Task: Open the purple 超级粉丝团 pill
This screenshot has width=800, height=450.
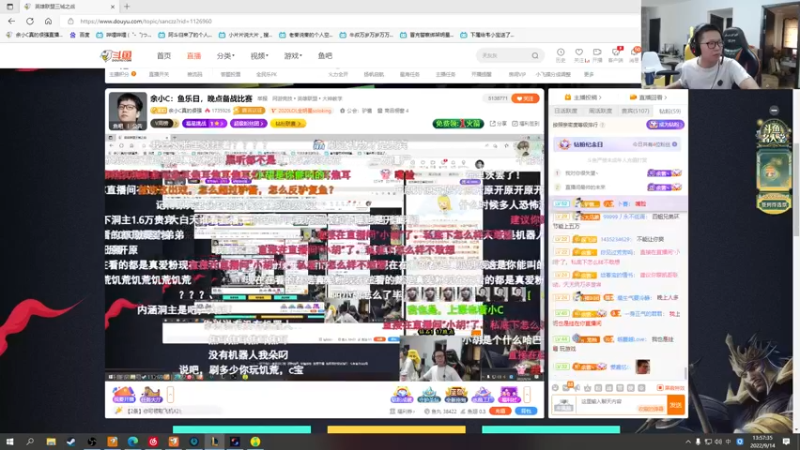Action: 248,123
